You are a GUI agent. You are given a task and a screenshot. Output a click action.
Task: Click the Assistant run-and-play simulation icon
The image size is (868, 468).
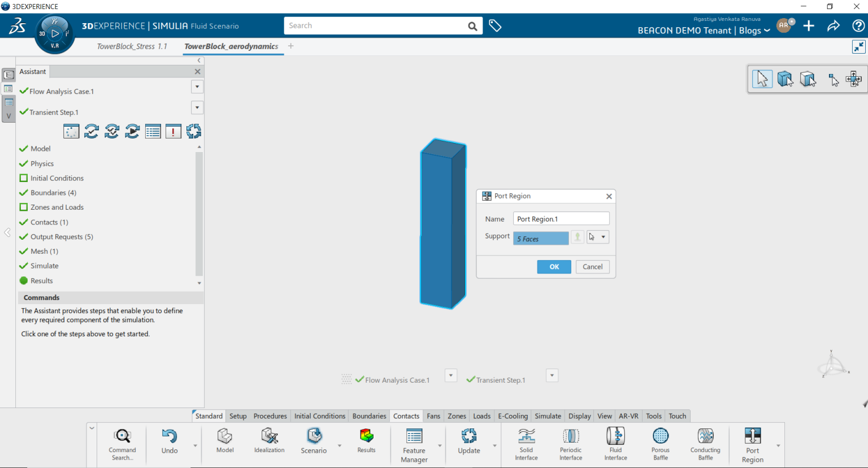[x=132, y=131]
